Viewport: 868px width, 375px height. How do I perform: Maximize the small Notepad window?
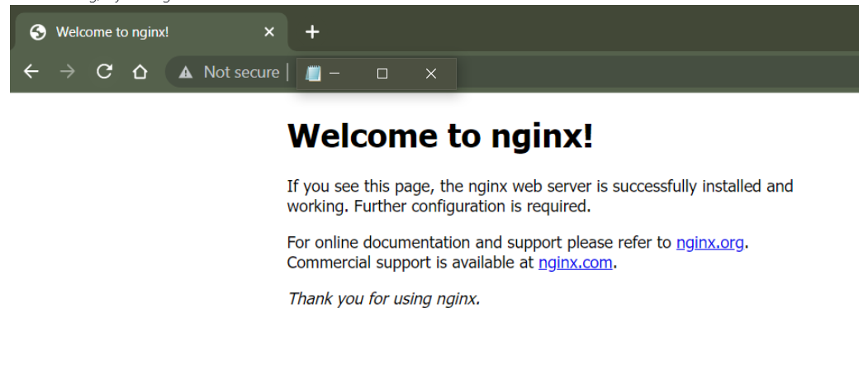(x=382, y=74)
